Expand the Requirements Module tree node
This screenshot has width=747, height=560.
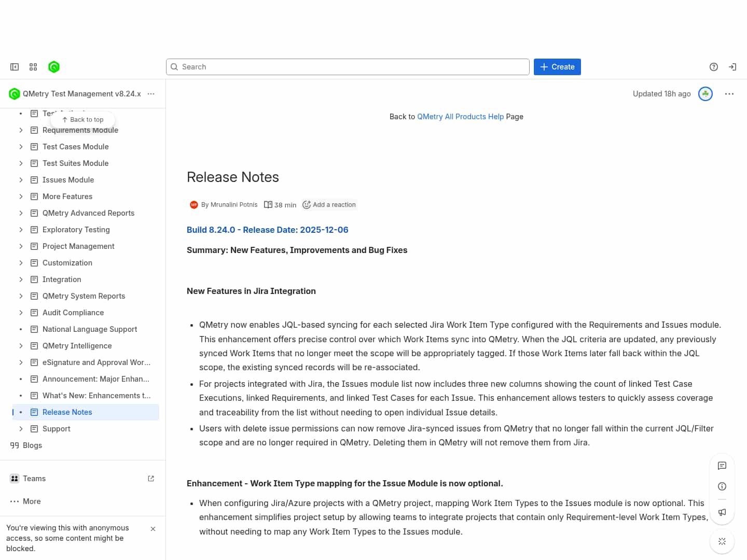21,130
